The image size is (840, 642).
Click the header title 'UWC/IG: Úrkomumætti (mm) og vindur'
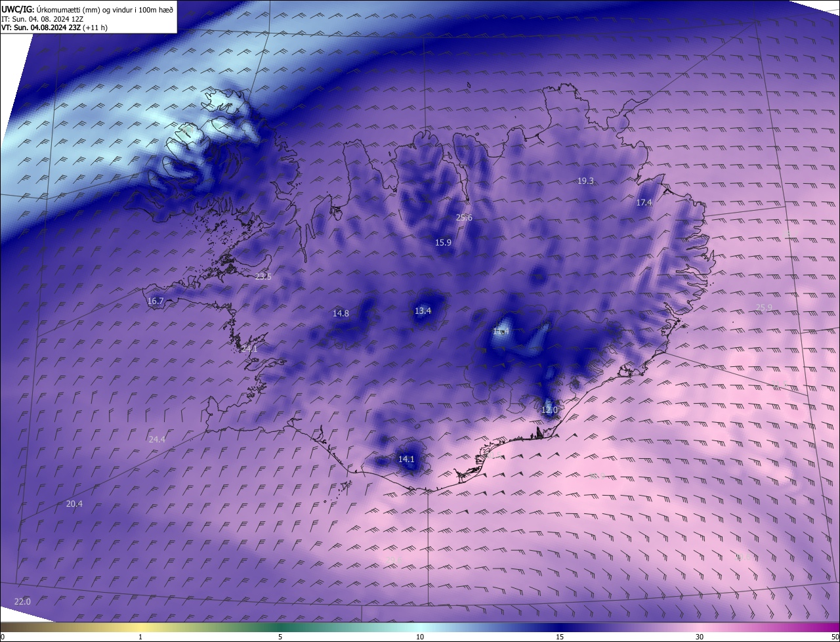click(87, 10)
